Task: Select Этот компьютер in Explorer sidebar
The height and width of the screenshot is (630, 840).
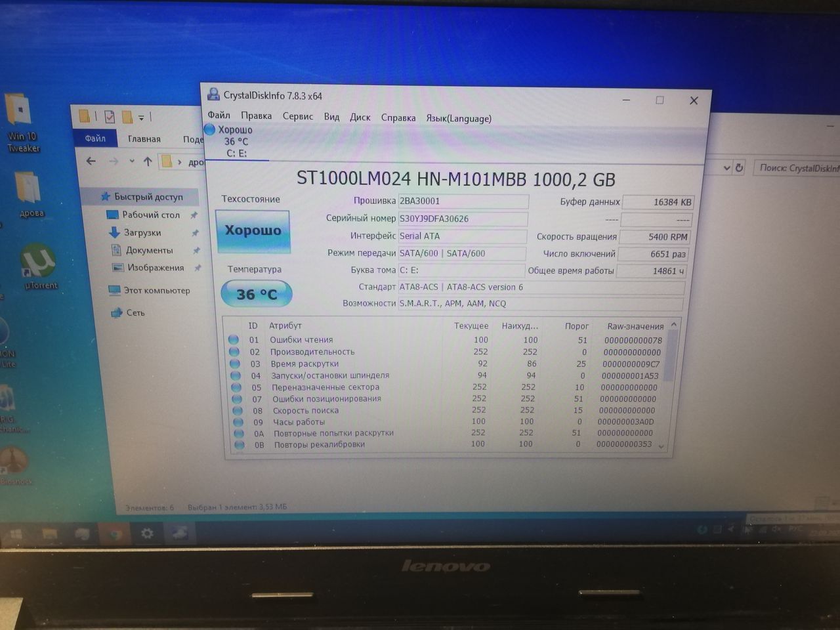Action: click(157, 290)
